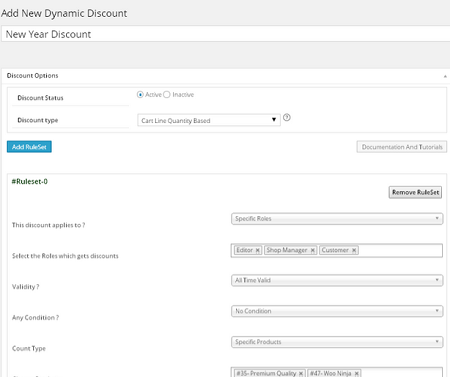Open the Cart Line Quantity Based dropdown

209,120
